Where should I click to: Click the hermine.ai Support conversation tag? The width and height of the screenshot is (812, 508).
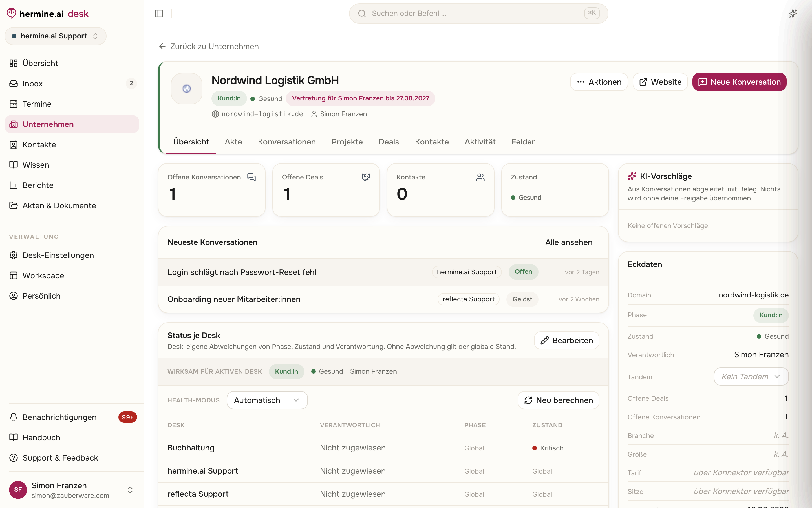[x=466, y=272]
